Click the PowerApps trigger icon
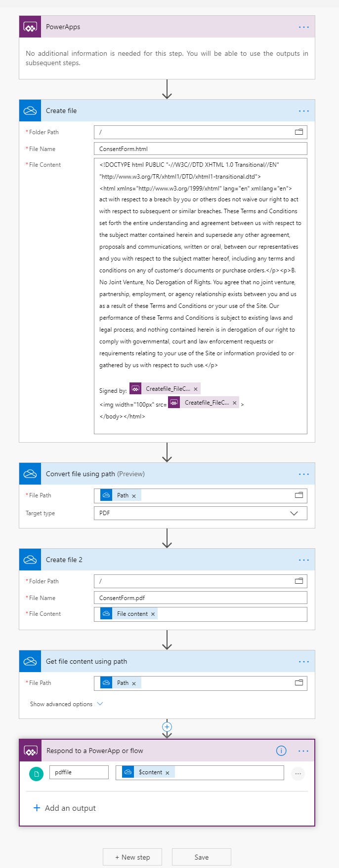The width and height of the screenshot is (339, 868). point(30,27)
